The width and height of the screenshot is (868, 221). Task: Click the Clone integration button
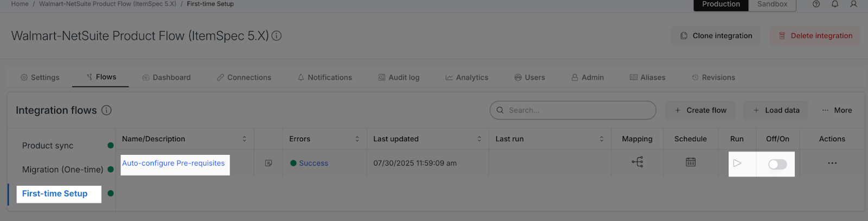pyautogui.click(x=716, y=36)
